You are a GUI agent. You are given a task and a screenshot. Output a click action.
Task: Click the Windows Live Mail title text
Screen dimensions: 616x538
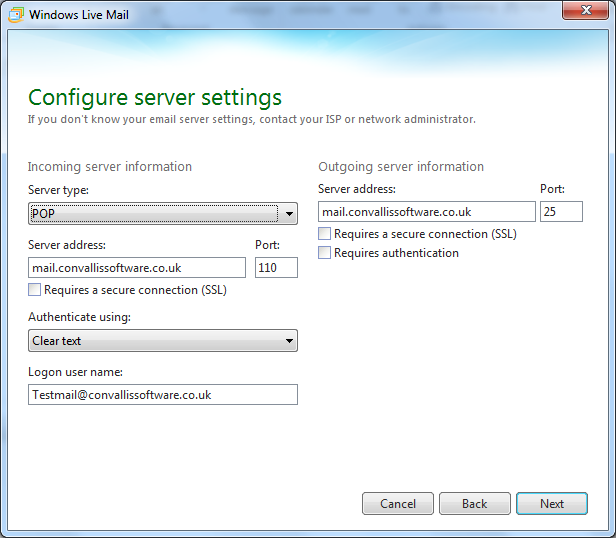[79, 15]
